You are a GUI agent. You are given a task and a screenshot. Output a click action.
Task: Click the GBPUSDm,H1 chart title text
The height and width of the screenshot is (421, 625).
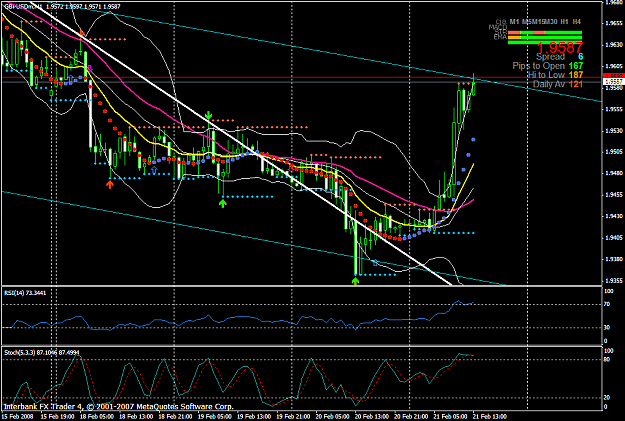click(x=23, y=6)
